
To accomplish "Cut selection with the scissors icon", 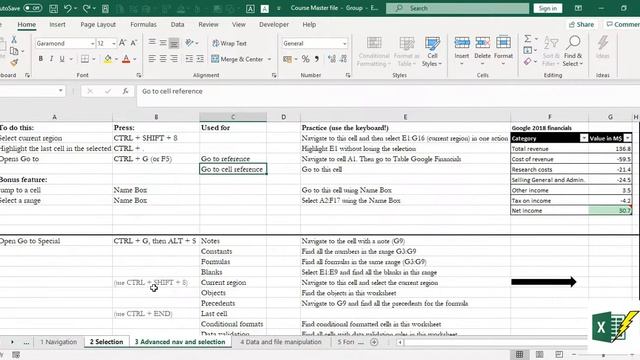I will (14, 39).
